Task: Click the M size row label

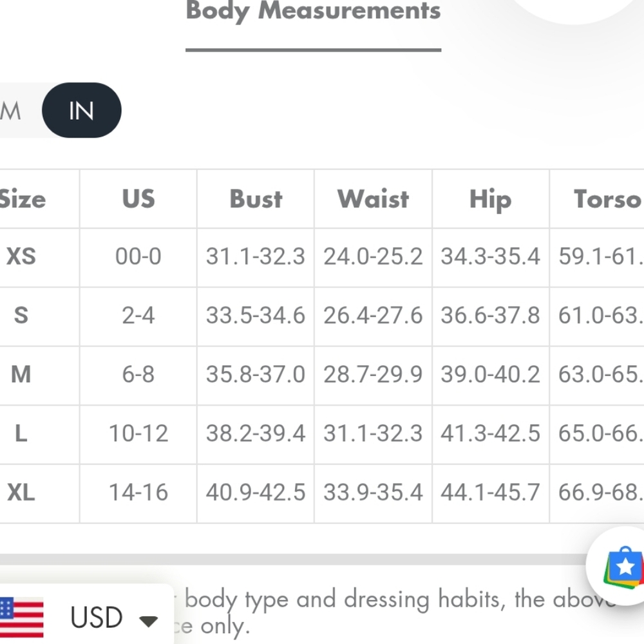Action: click(x=21, y=375)
